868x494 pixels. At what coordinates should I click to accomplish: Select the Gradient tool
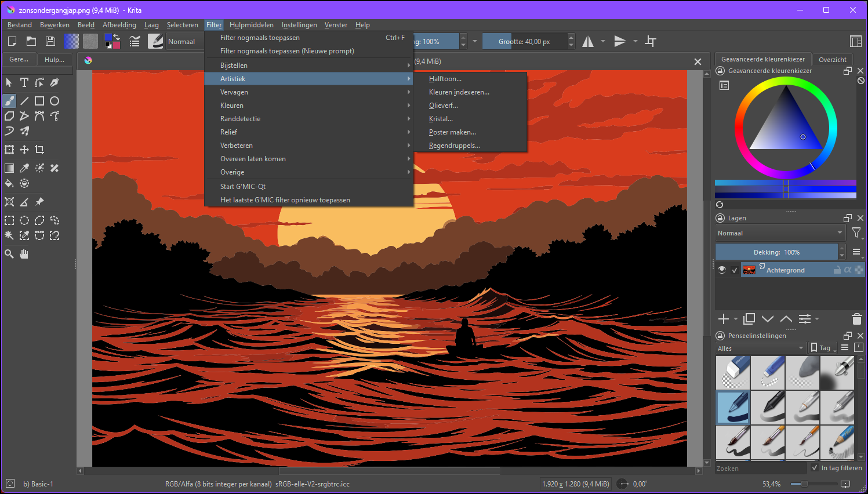9,168
